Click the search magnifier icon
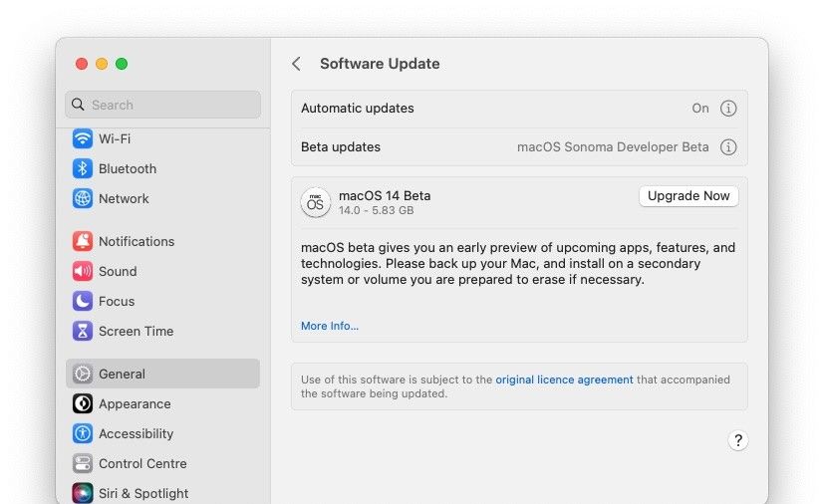This screenshot has width=824, height=504. [x=78, y=104]
